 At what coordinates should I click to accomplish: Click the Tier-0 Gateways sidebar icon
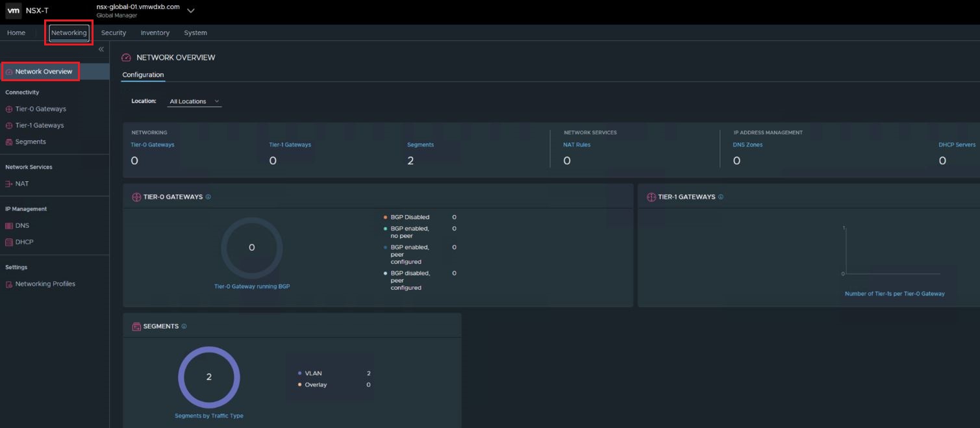(x=9, y=109)
